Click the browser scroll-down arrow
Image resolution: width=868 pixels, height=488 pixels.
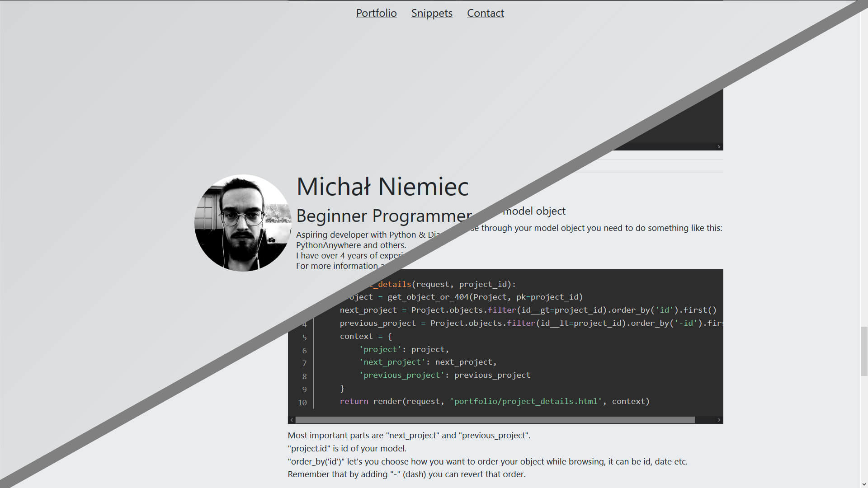pos(864,484)
